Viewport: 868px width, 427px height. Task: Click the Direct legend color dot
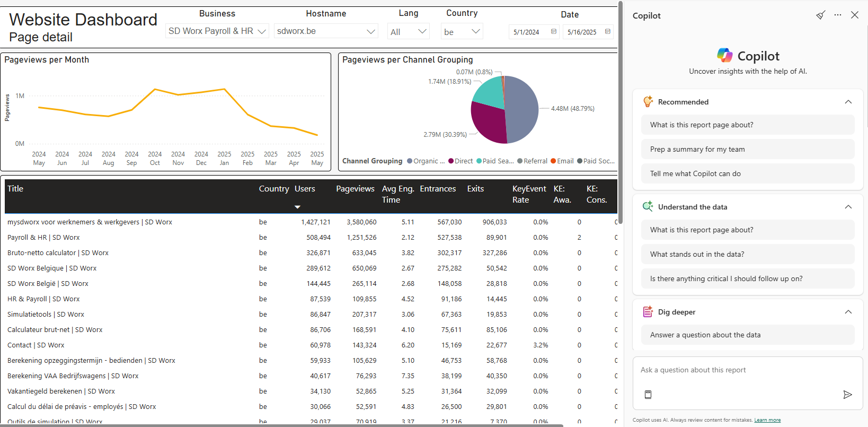tap(451, 161)
